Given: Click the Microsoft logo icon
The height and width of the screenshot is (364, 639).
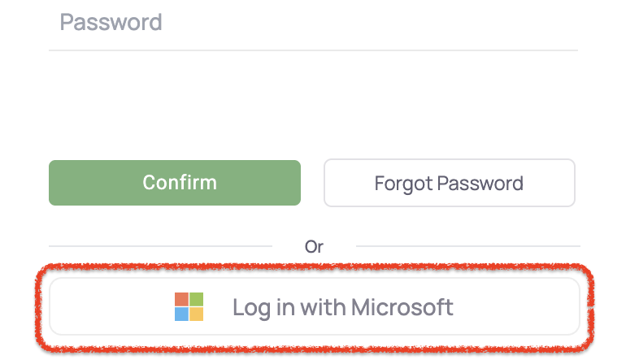Looking at the screenshot, I should pyautogui.click(x=189, y=307).
